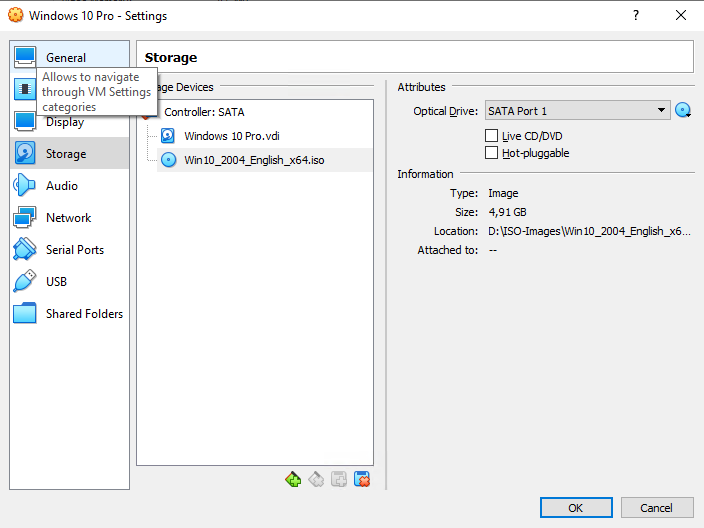
Task: Click the Location path D:\ISO-Images value
Action: pos(589,231)
